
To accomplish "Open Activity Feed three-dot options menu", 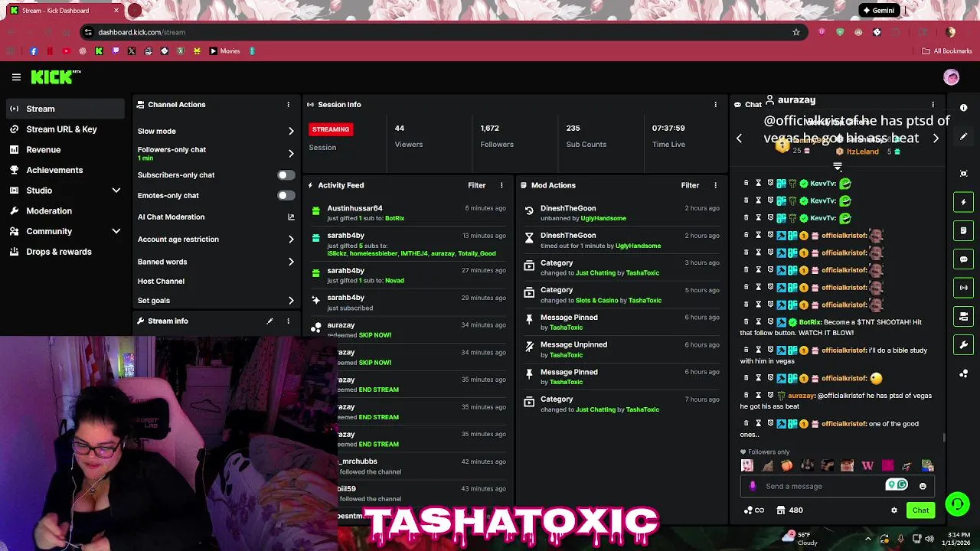I will (x=501, y=185).
